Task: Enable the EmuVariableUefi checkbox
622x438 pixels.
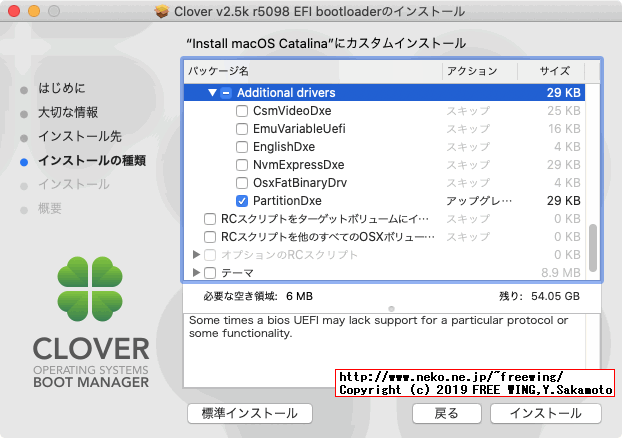Action: click(242, 129)
